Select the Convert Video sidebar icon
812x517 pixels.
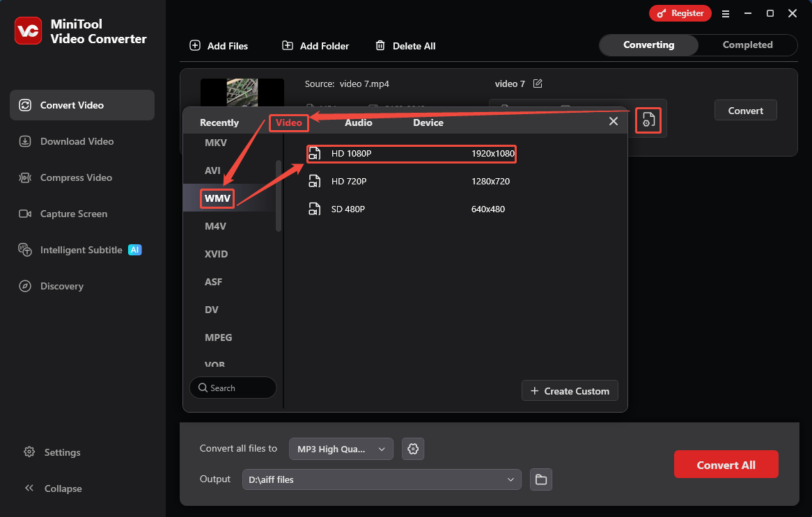(25, 104)
